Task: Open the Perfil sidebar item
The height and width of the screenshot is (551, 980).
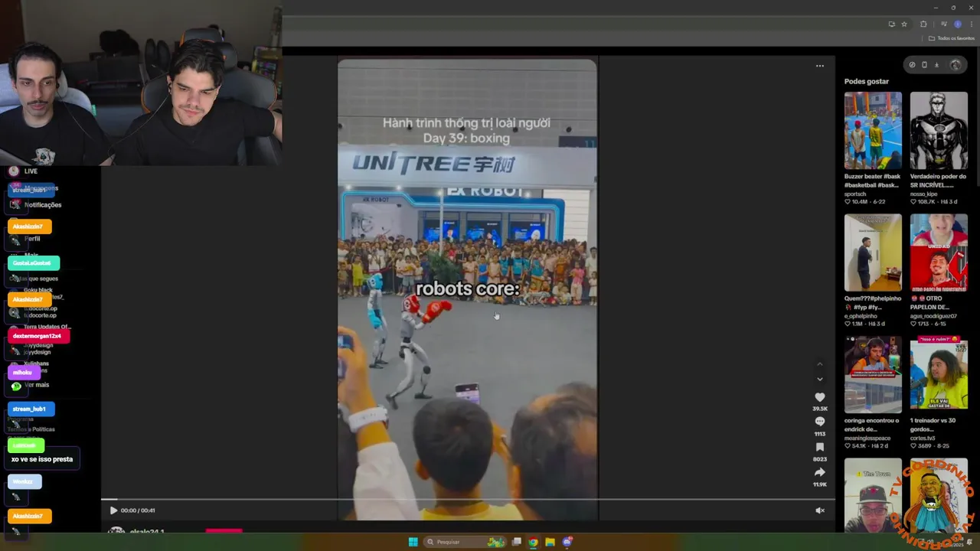Action: [32, 239]
